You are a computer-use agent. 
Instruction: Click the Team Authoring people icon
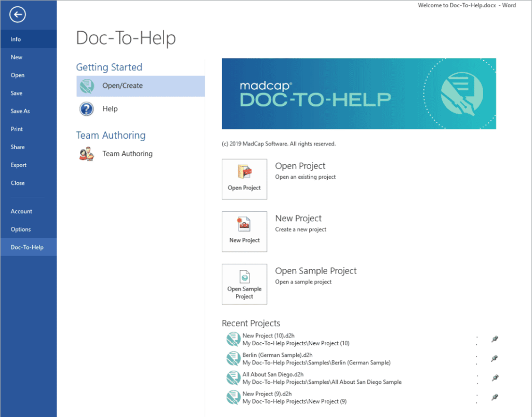click(87, 154)
